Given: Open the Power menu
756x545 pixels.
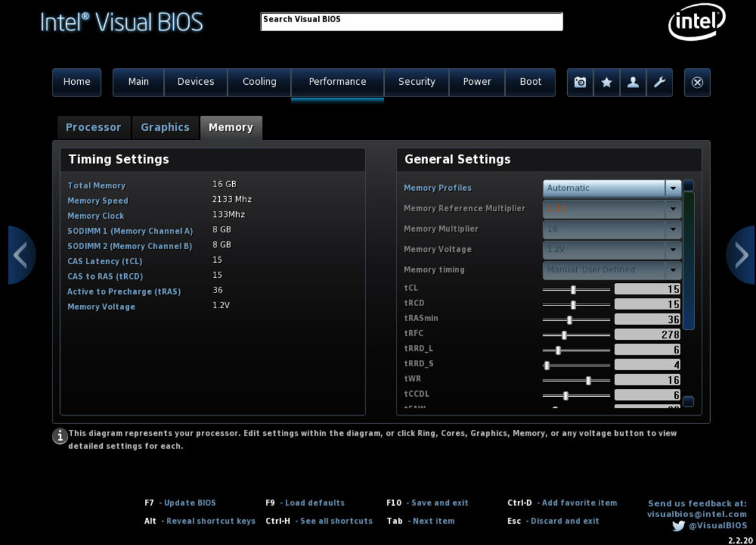Looking at the screenshot, I should [x=477, y=82].
